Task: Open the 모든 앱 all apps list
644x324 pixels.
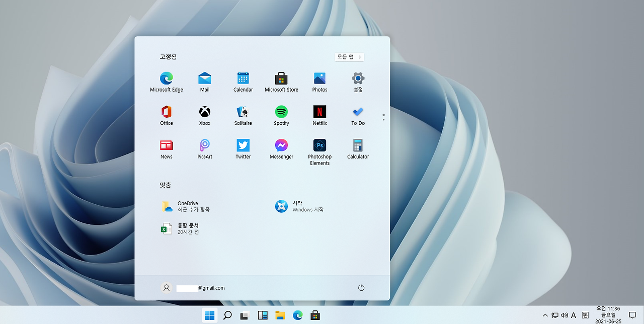Action: click(x=349, y=57)
